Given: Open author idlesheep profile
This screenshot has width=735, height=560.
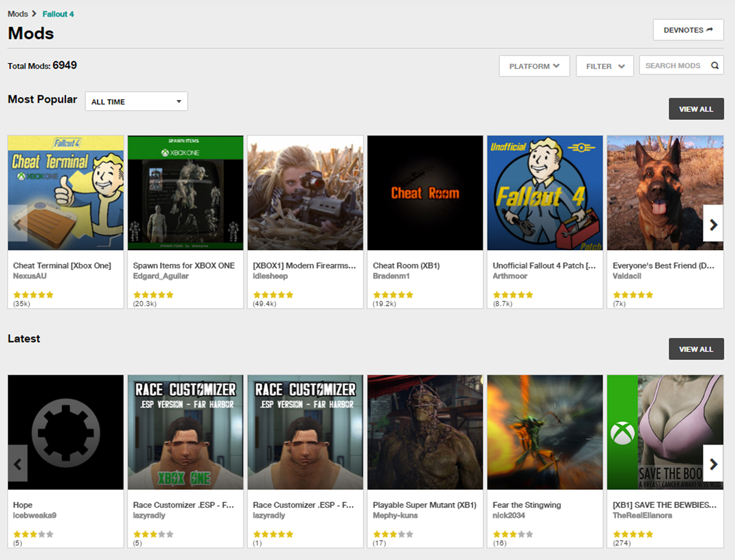Looking at the screenshot, I should tap(270, 276).
